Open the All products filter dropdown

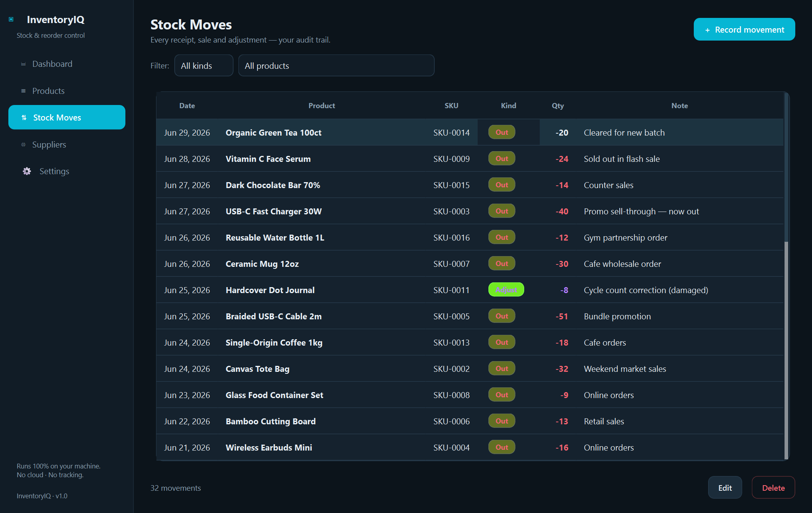pos(336,66)
